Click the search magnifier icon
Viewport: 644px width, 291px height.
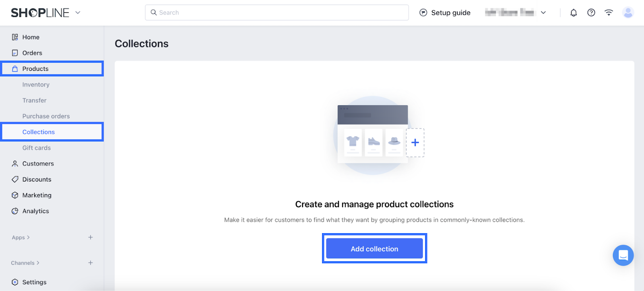(x=154, y=12)
